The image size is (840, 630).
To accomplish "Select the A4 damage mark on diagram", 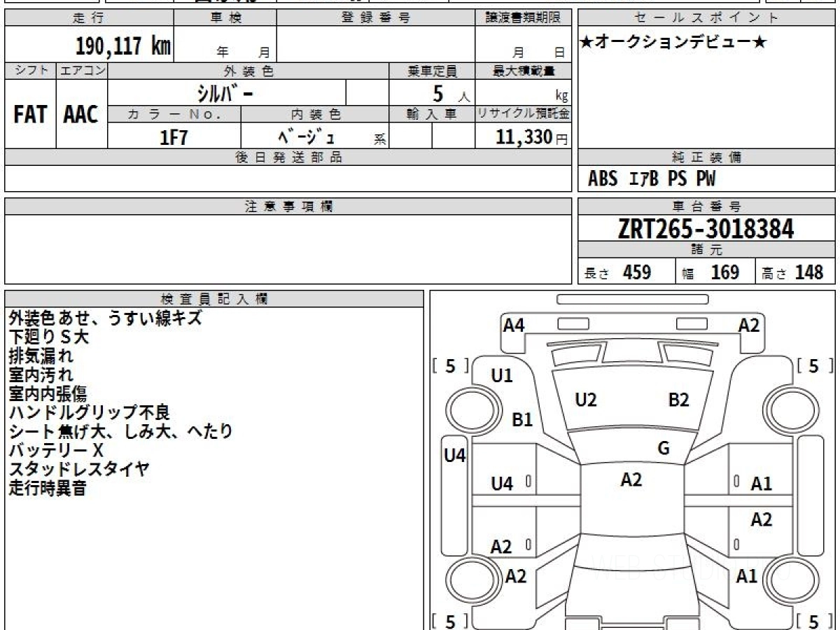I will click(x=514, y=325).
